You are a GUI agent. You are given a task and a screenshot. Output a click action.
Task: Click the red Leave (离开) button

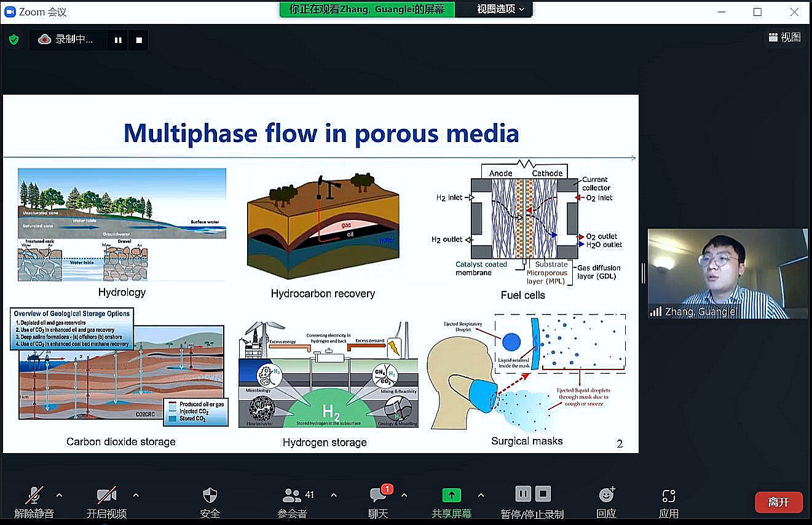tap(778, 502)
